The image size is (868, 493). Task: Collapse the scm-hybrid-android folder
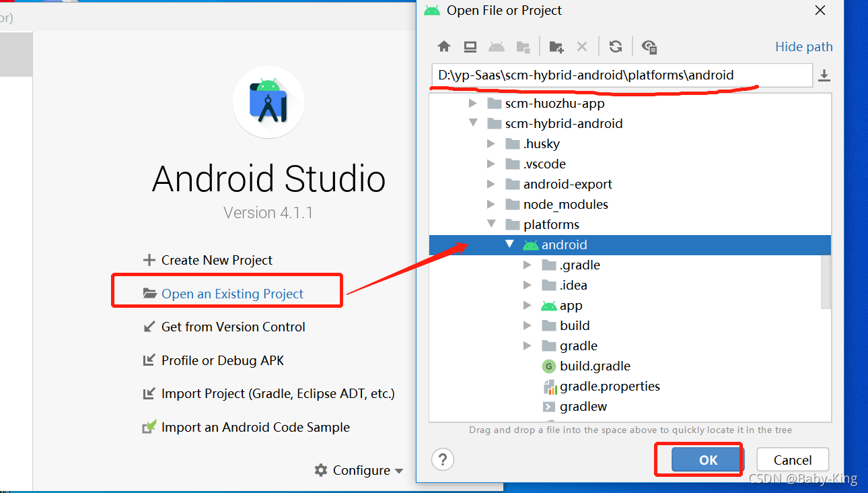tap(473, 123)
